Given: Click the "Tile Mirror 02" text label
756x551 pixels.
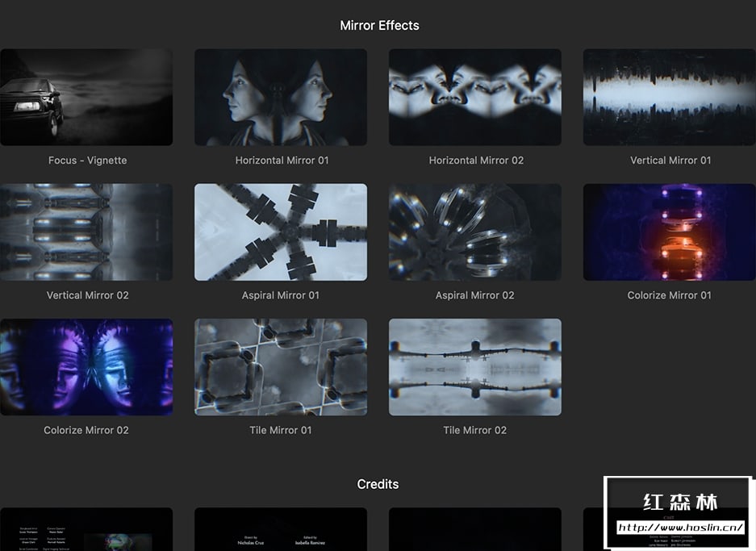Looking at the screenshot, I should tap(475, 431).
